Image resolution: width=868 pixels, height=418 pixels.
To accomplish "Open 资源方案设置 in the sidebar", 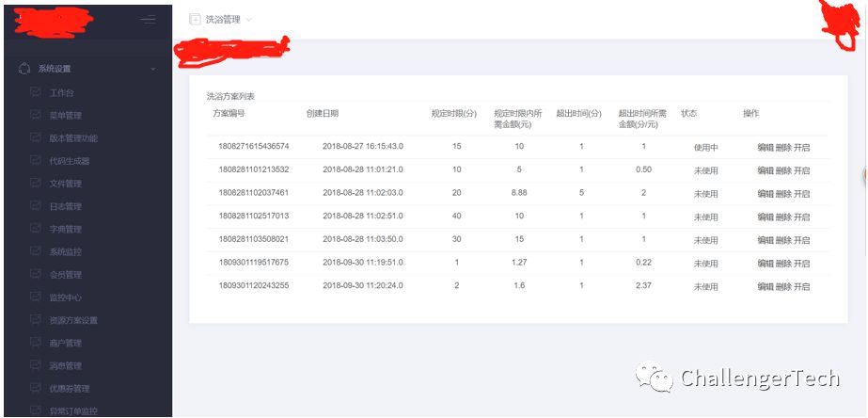I will [73, 320].
